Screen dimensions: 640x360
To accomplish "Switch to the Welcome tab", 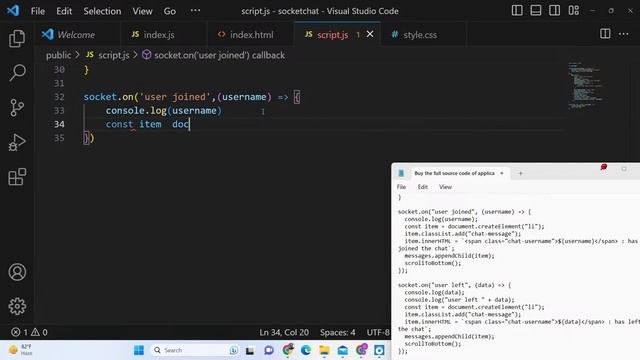I will (77, 35).
